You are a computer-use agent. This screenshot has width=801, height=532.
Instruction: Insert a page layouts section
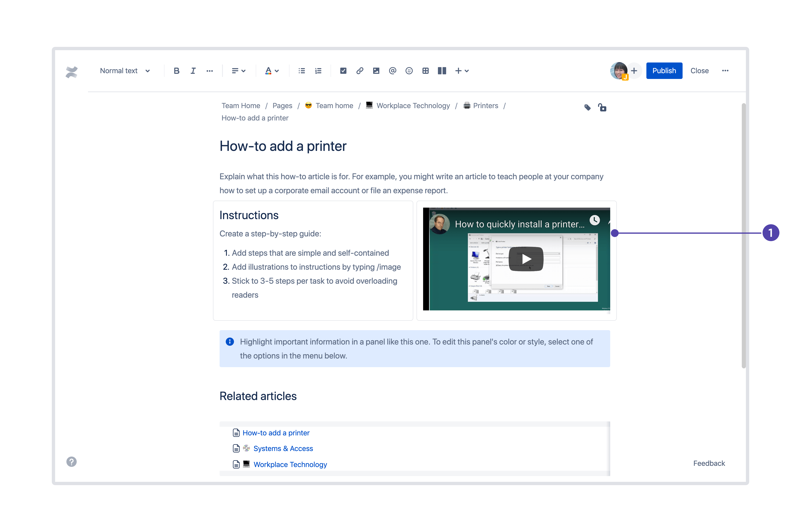point(442,71)
